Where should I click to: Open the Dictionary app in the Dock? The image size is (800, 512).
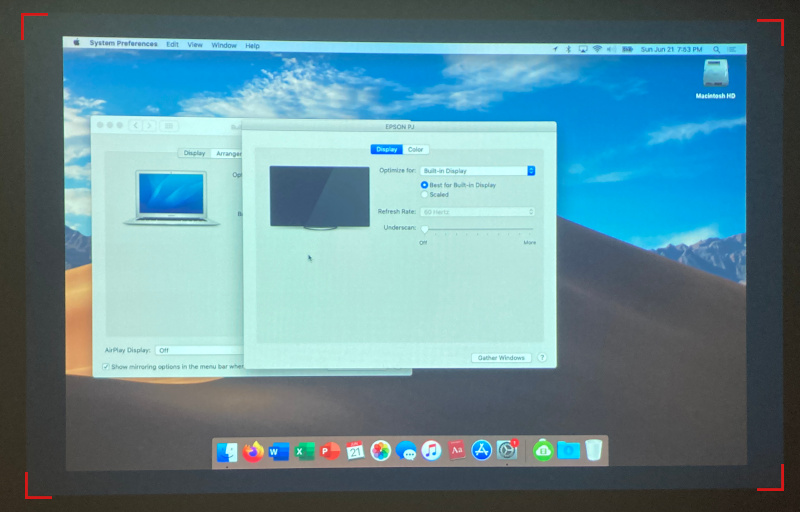[457, 450]
